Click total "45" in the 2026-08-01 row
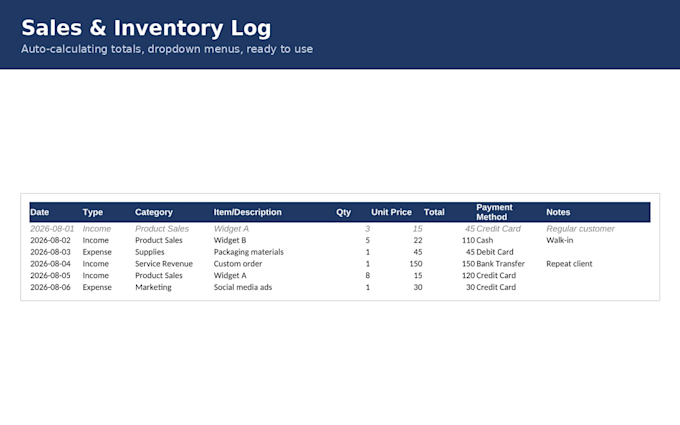 point(470,229)
